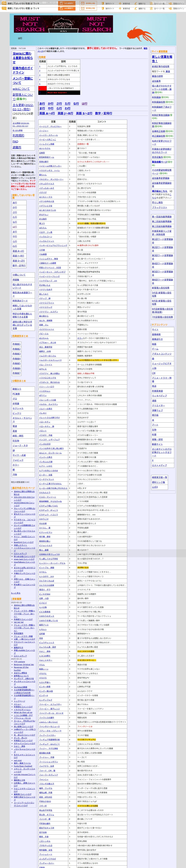This screenshot has width=186, height=868.
Task: Click 新規作成 in the lower header bar
Action: pyautogui.click(x=125, y=8)
